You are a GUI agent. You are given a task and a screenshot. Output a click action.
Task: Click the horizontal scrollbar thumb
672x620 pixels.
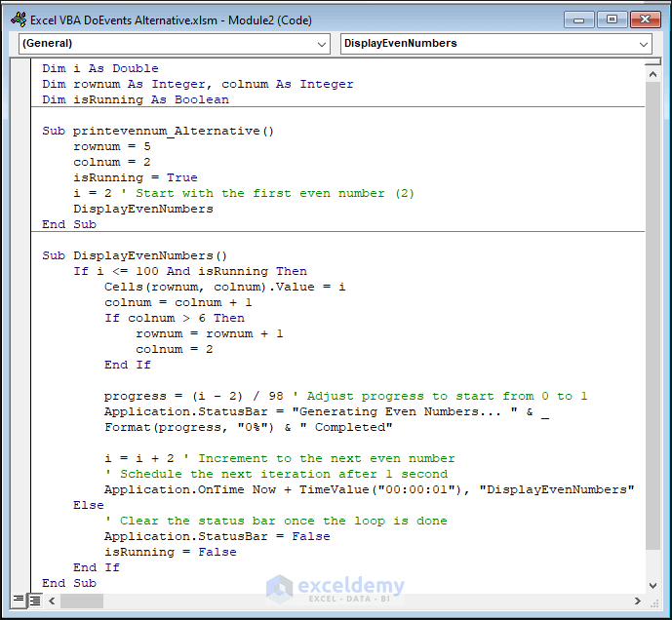81,601
